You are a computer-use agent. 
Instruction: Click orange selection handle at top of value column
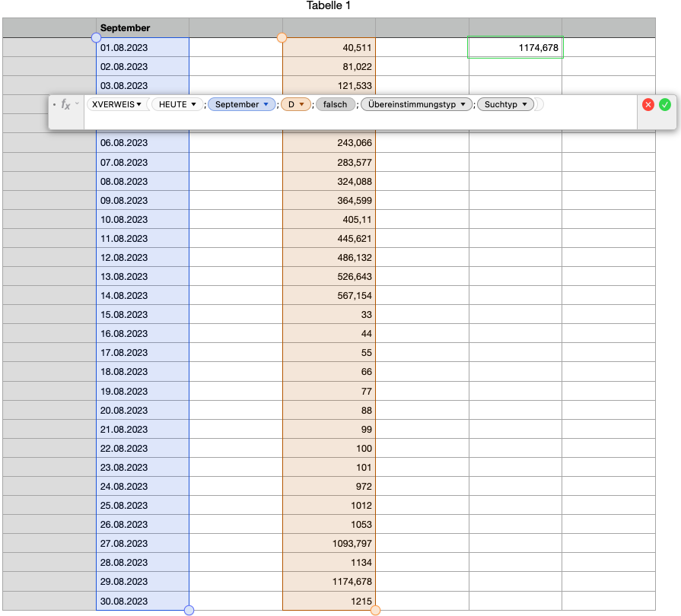click(x=282, y=37)
